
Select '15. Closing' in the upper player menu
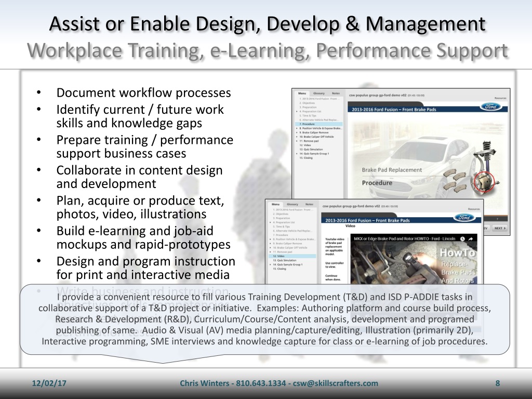click(306, 158)
